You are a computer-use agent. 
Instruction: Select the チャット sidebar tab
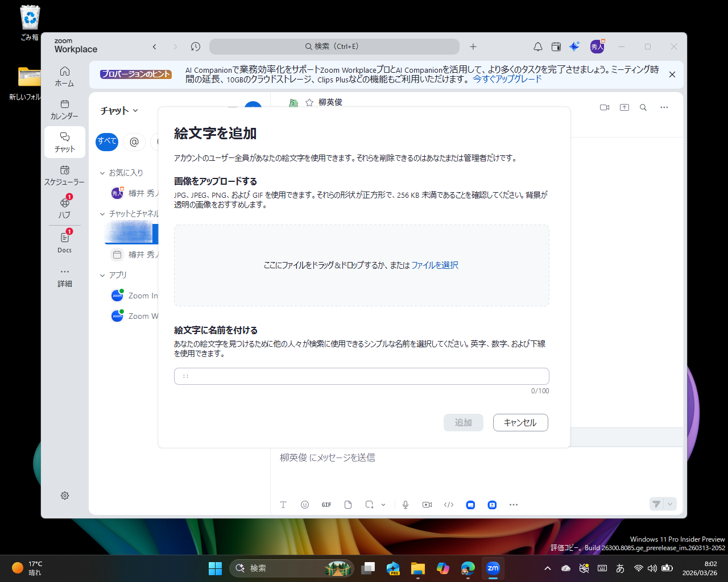click(65, 142)
